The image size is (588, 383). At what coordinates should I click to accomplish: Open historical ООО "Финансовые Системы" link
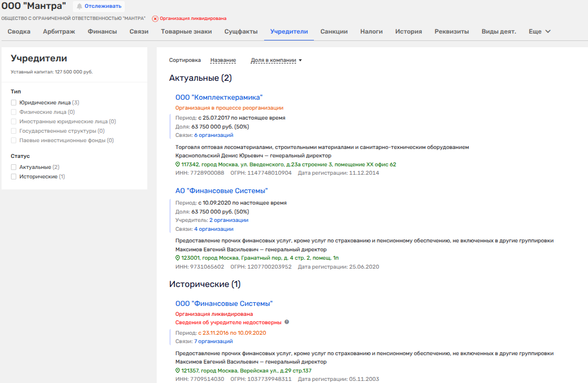[224, 303]
